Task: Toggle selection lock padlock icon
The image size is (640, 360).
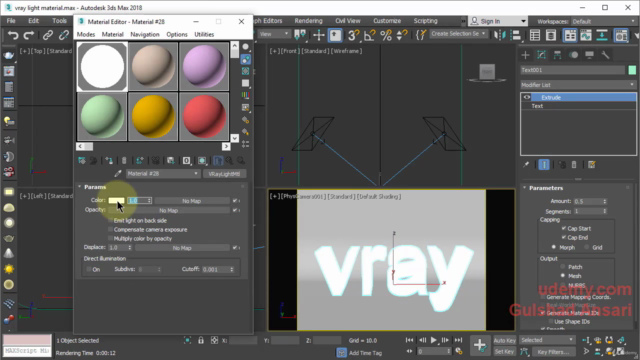Action: click(201, 340)
